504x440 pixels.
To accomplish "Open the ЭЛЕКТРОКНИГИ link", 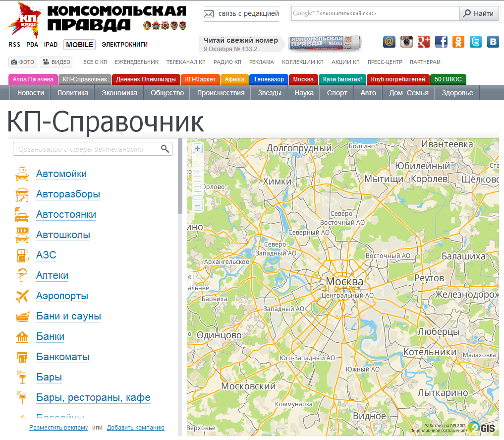I will (125, 45).
